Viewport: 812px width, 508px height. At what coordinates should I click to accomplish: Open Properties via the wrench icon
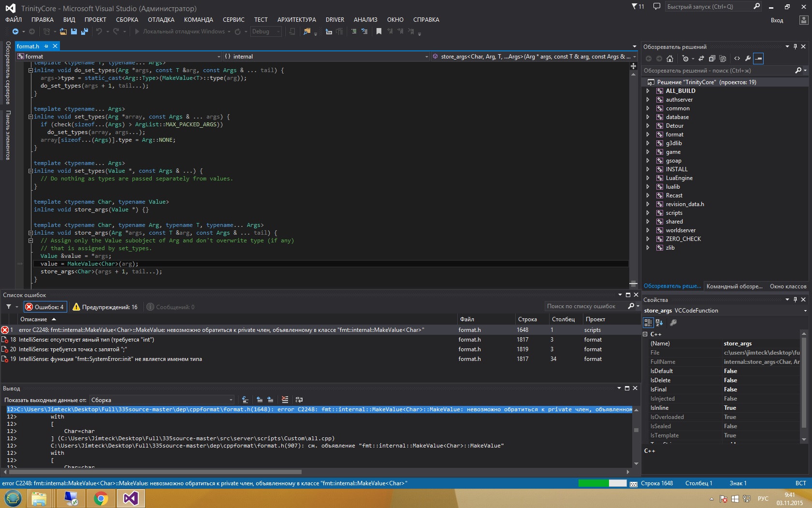(x=748, y=59)
